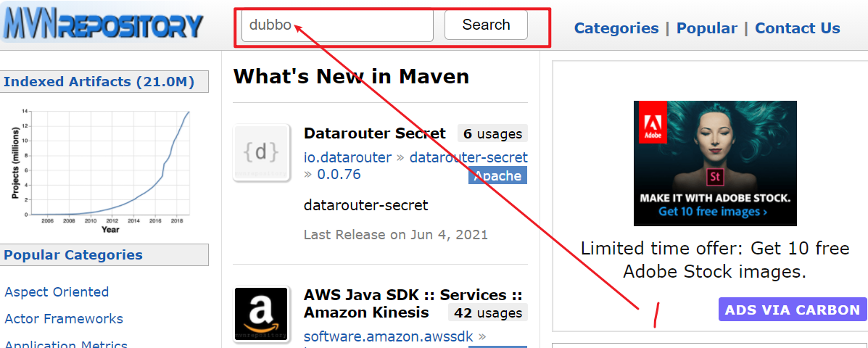Open the Datarouter Secret artifact icon
The width and height of the screenshot is (868, 348).
click(x=261, y=152)
